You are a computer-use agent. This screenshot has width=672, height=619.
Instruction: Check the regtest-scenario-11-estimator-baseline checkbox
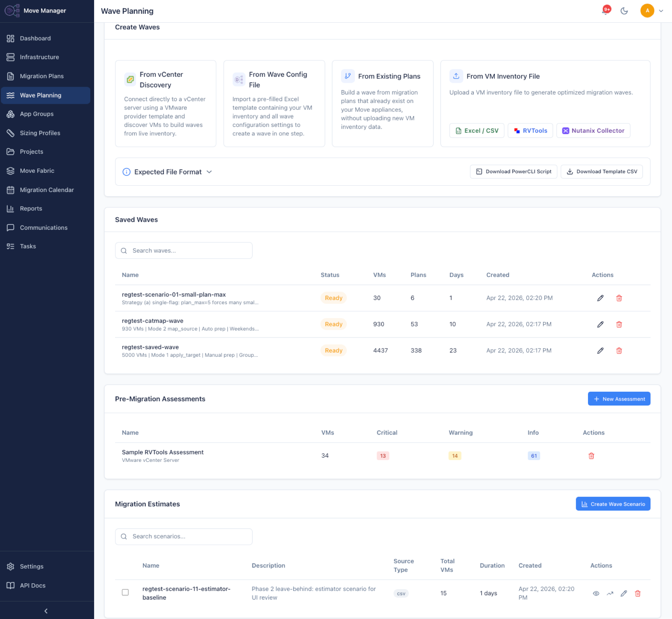pos(125,592)
